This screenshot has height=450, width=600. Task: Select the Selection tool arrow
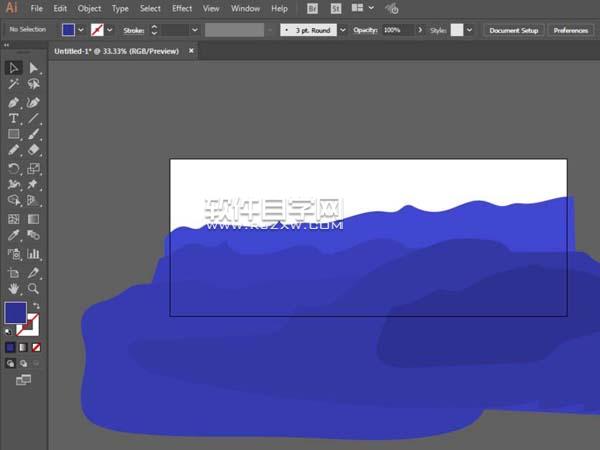tap(14, 68)
